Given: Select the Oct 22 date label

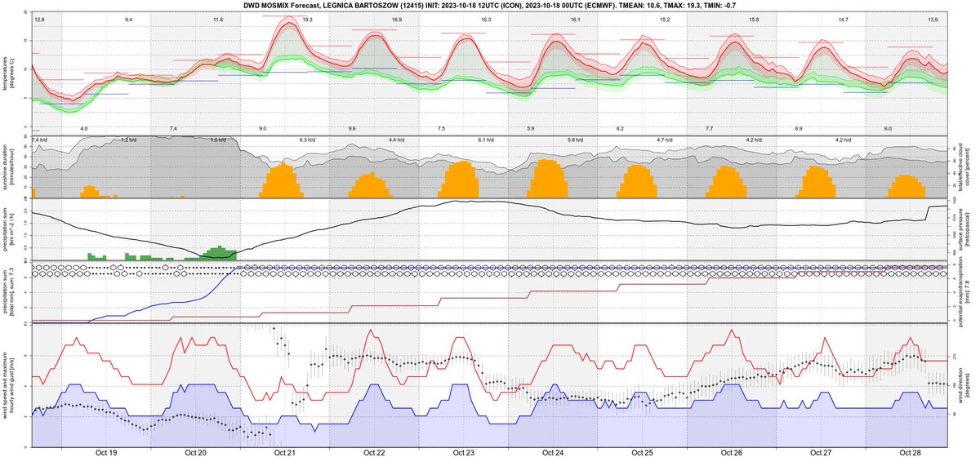Looking at the screenshot, I should [374, 452].
